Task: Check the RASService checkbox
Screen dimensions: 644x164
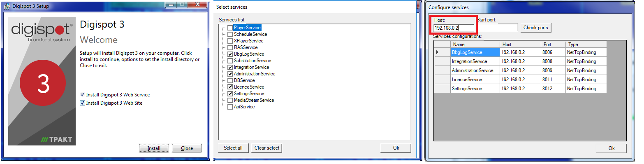Action: pos(230,47)
